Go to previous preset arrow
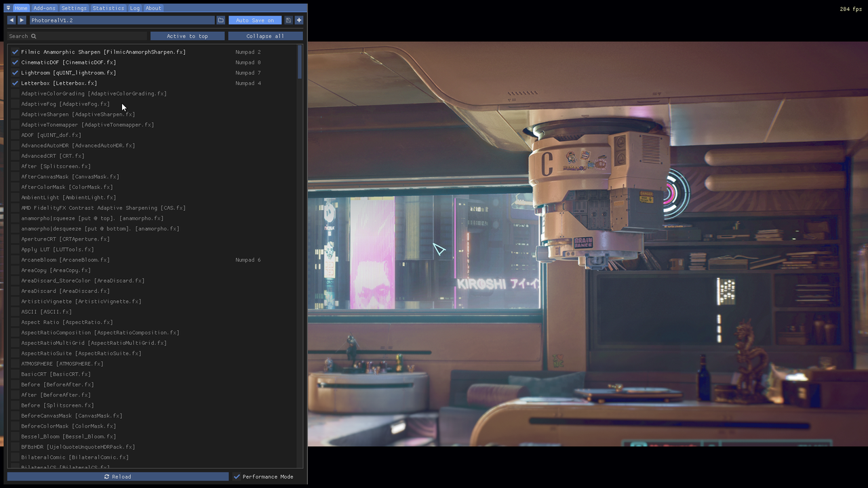 click(x=12, y=20)
